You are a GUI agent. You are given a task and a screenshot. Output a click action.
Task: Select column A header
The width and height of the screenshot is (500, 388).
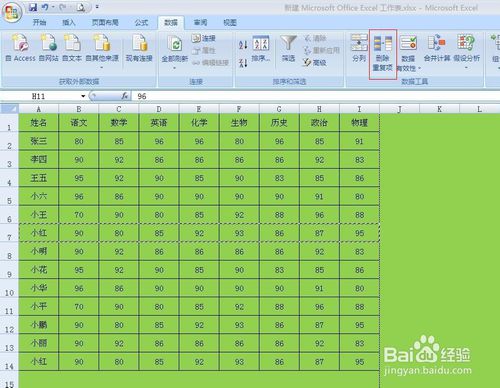click(39, 109)
